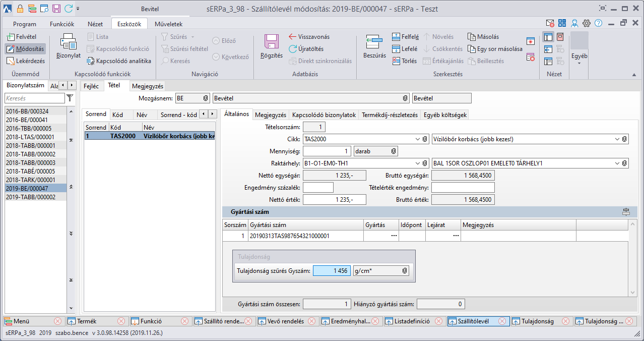Click the Újratöltés reload icon

[293, 49]
